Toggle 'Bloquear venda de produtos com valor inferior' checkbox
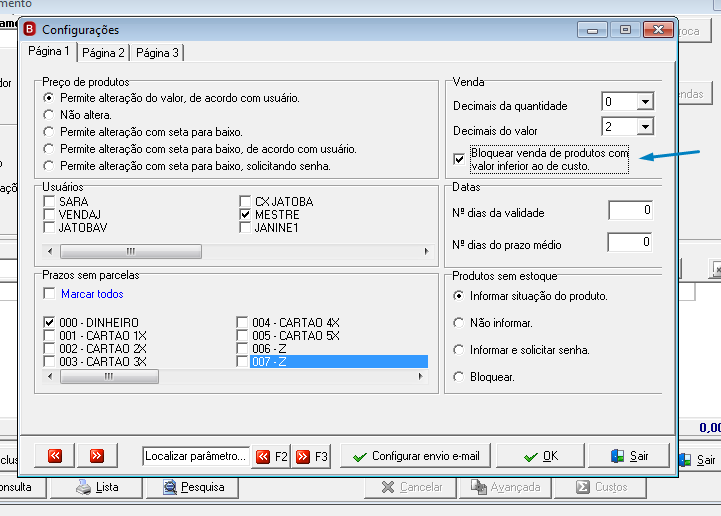Viewport: 721px width, 516px height. click(459, 159)
